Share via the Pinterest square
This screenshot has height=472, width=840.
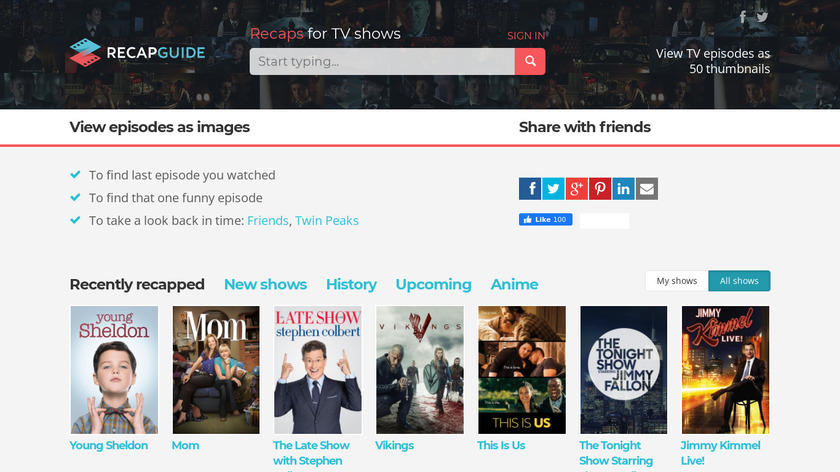[600, 189]
